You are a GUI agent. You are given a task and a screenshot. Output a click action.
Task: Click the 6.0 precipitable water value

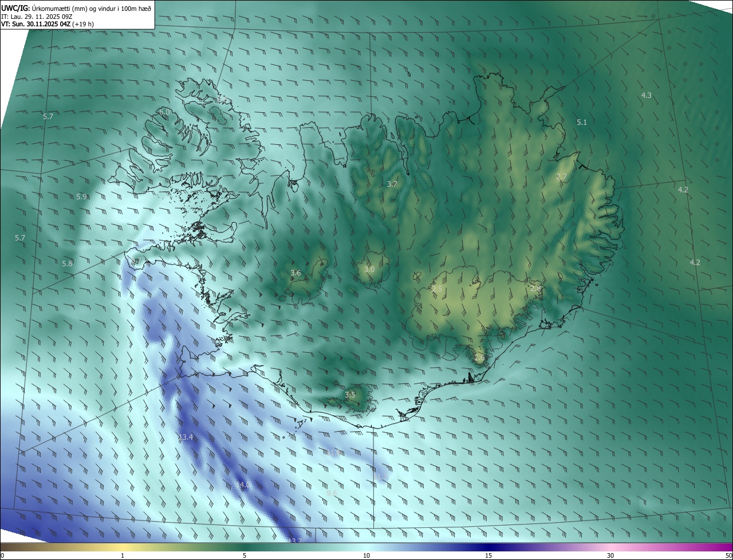pyautogui.click(x=164, y=112)
